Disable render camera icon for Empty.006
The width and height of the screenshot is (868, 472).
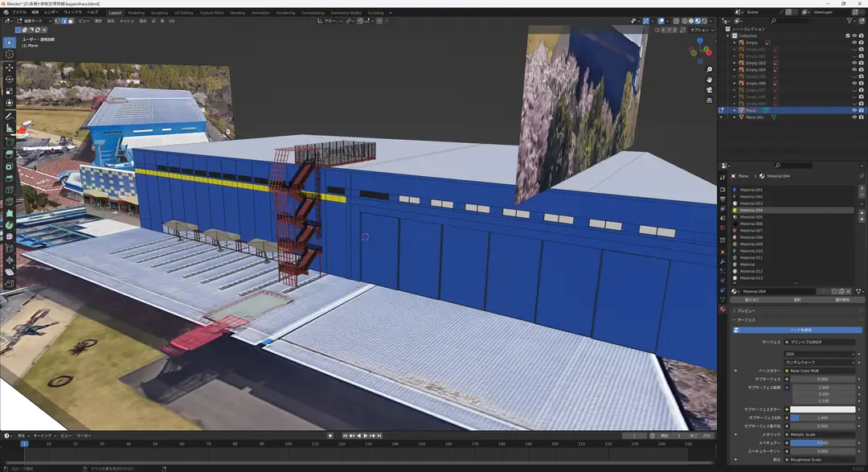point(861,83)
